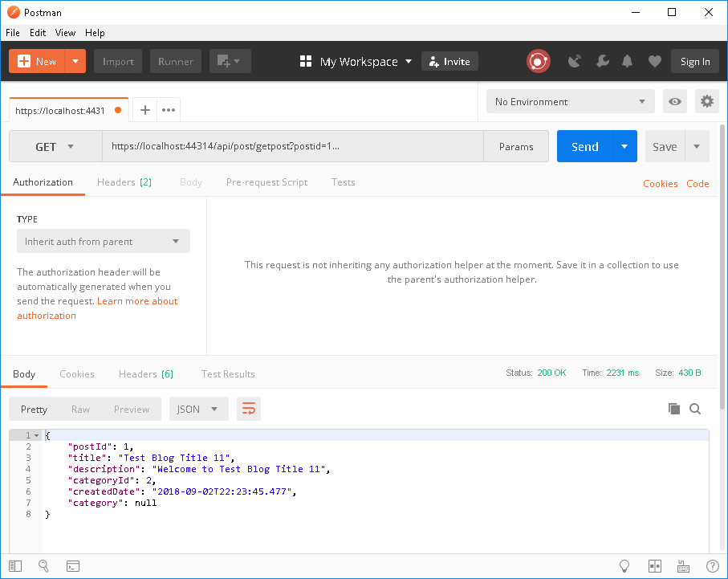Save the request

coord(665,146)
